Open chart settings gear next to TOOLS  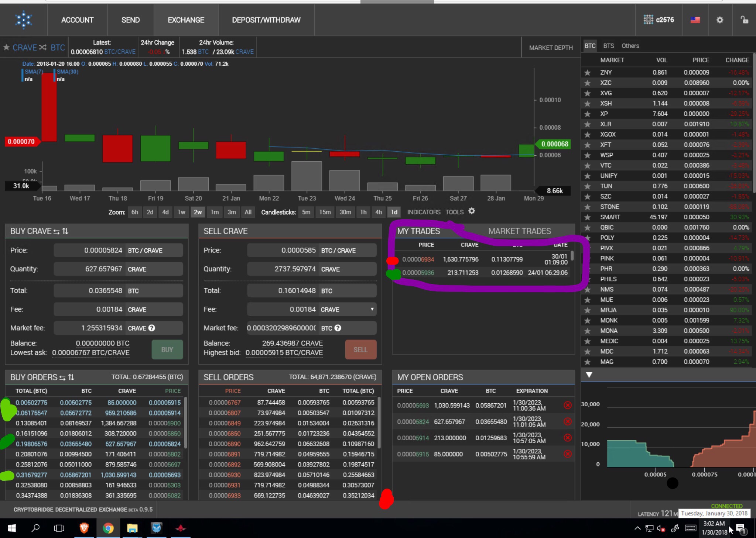[472, 211]
